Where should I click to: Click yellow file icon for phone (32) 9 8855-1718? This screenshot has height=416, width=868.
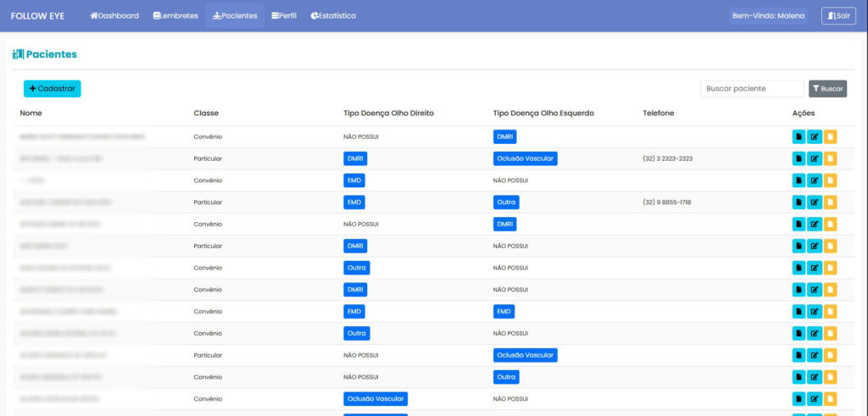(x=831, y=202)
